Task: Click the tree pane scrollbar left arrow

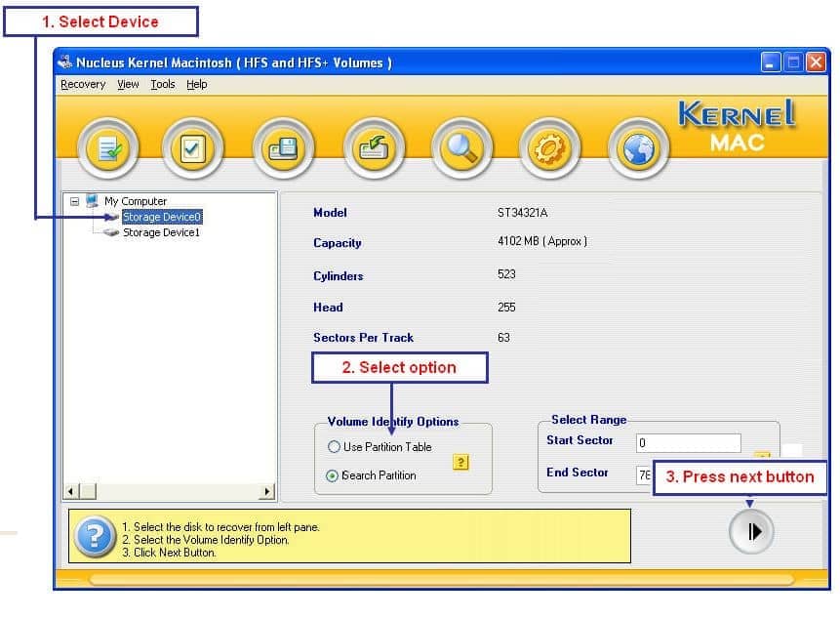Action: pos(70,491)
